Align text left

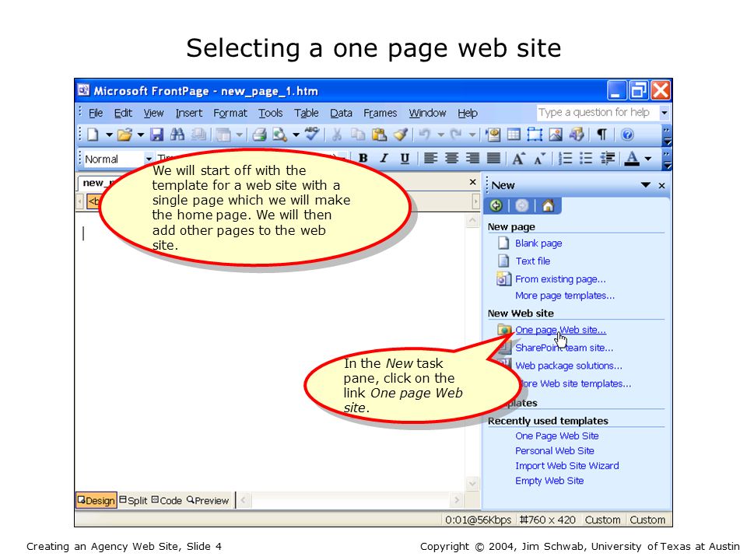(x=430, y=158)
